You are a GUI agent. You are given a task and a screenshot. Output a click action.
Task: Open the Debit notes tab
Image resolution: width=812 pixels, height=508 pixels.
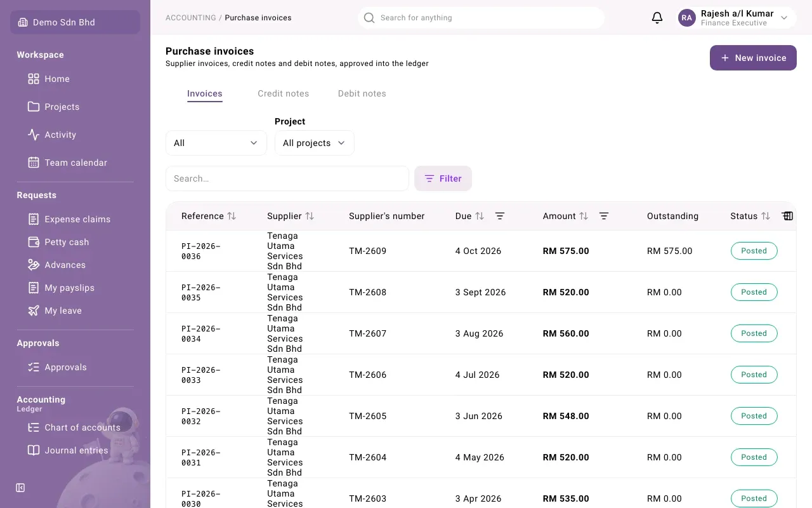click(x=362, y=93)
